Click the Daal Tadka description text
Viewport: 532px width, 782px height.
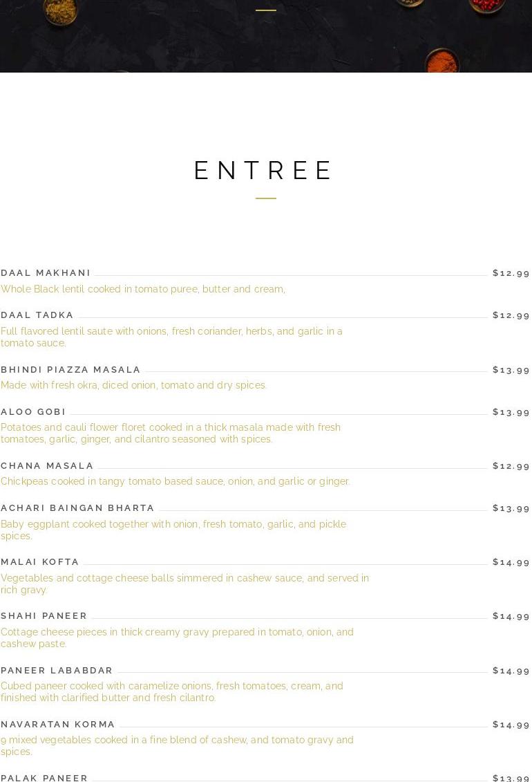(x=171, y=337)
